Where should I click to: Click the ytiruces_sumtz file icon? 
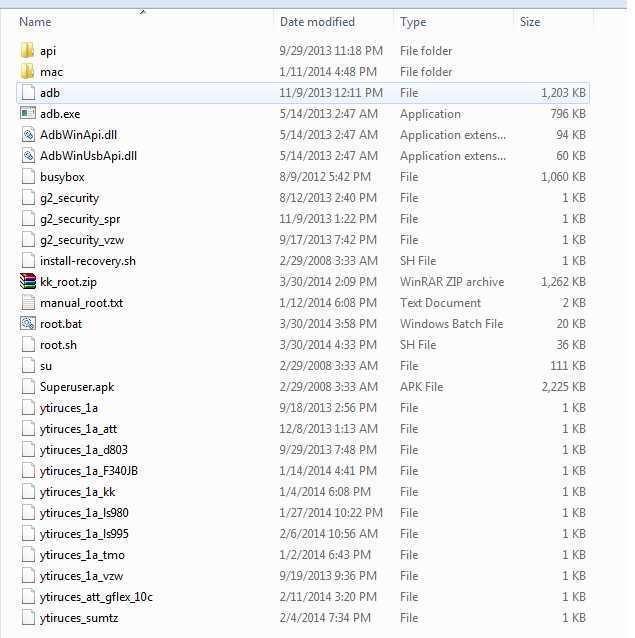28,618
